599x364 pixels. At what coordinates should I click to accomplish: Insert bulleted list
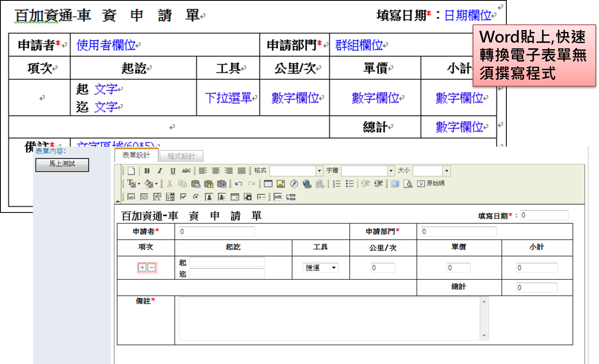350,184
